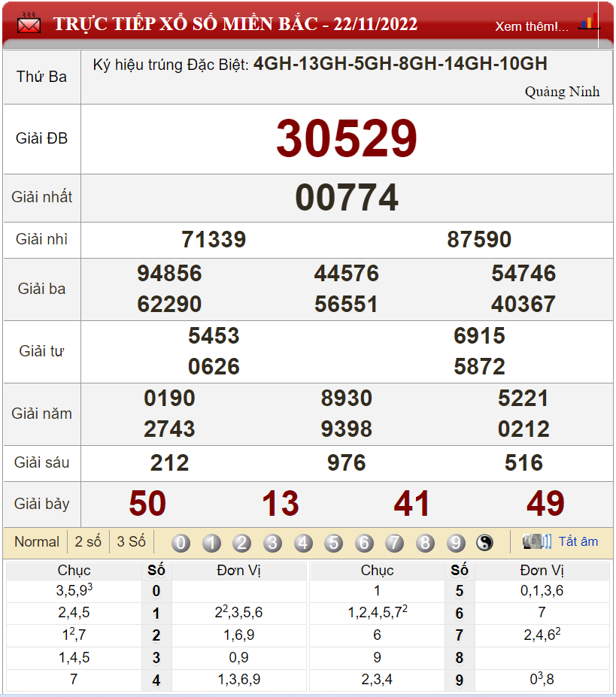The height and width of the screenshot is (697, 616).
Task: Click Đơn Vị cell 1,3,6,9
Action: coord(239,680)
